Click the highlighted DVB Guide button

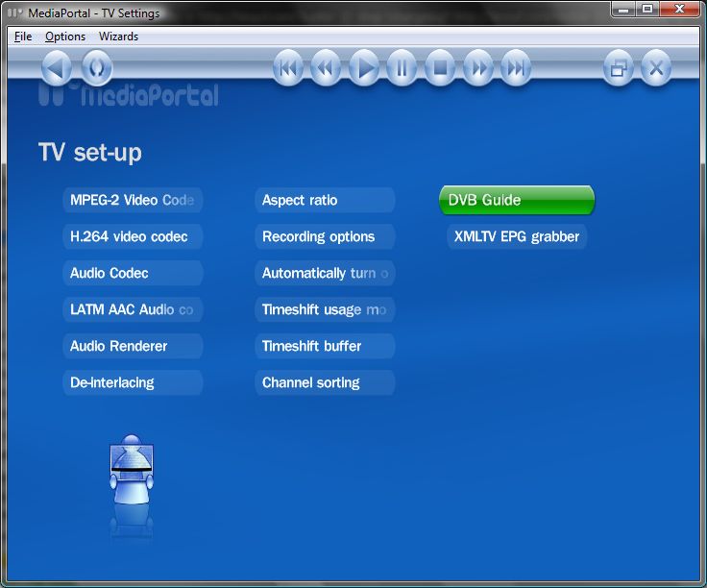[x=517, y=200]
